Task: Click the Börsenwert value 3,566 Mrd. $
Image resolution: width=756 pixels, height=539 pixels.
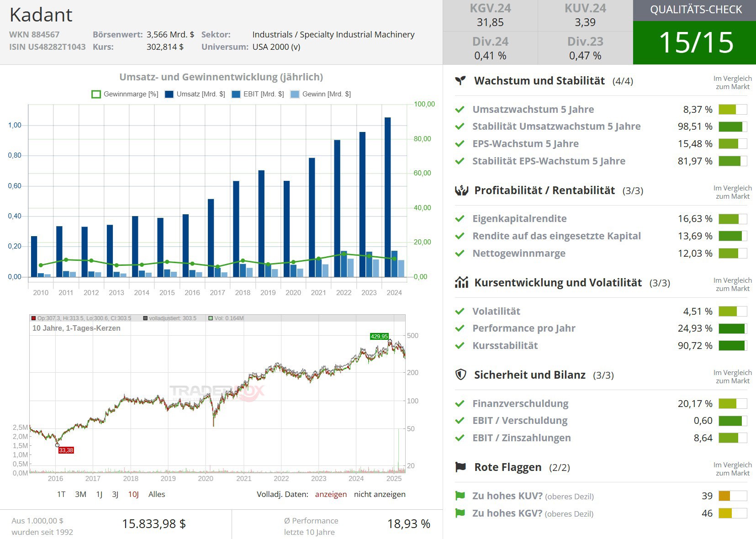Action: click(170, 35)
